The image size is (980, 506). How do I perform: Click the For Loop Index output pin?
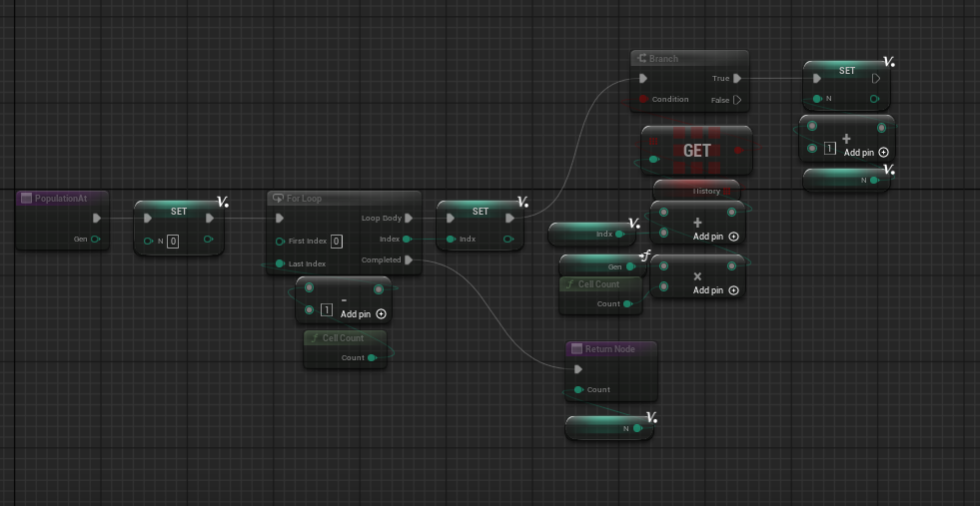click(x=407, y=239)
